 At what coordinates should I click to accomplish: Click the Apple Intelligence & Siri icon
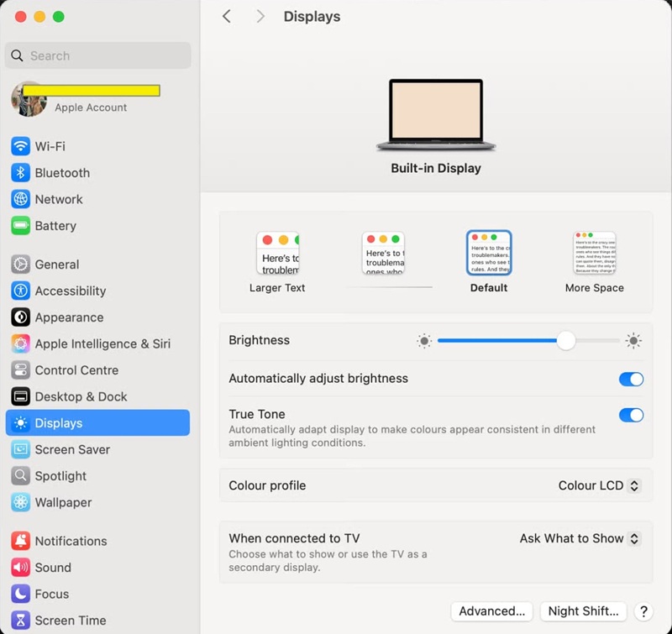pyautogui.click(x=20, y=343)
